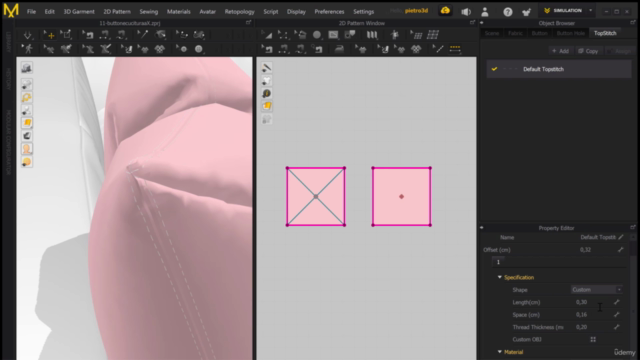
Task: Select the Segment Sewing tool in the 3D toolbar
Action: pyautogui.click(x=104, y=35)
